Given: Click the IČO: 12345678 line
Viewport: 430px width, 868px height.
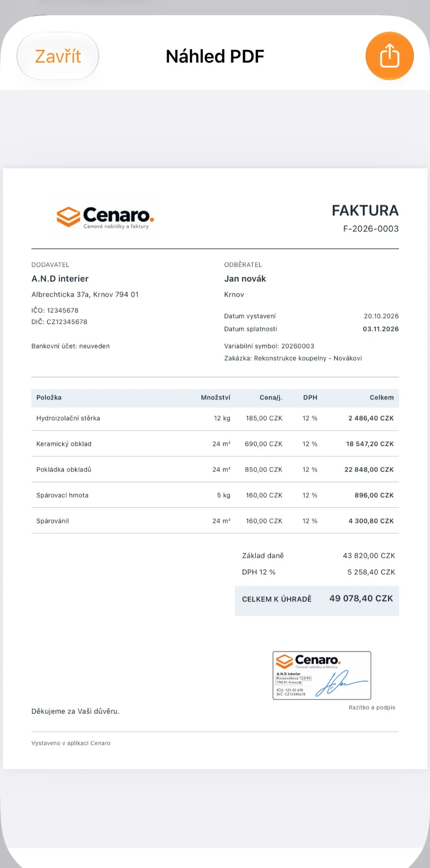Looking at the screenshot, I should coord(55,311).
